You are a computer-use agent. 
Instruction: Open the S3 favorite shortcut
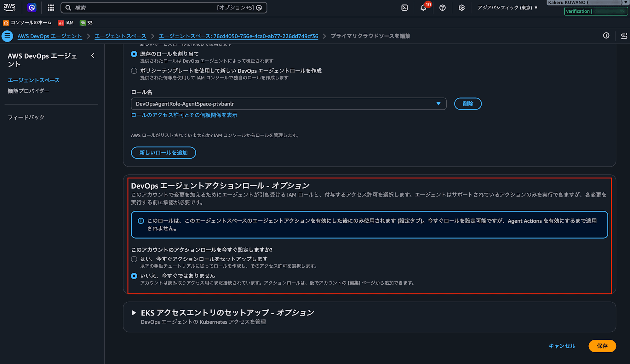coord(86,23)
